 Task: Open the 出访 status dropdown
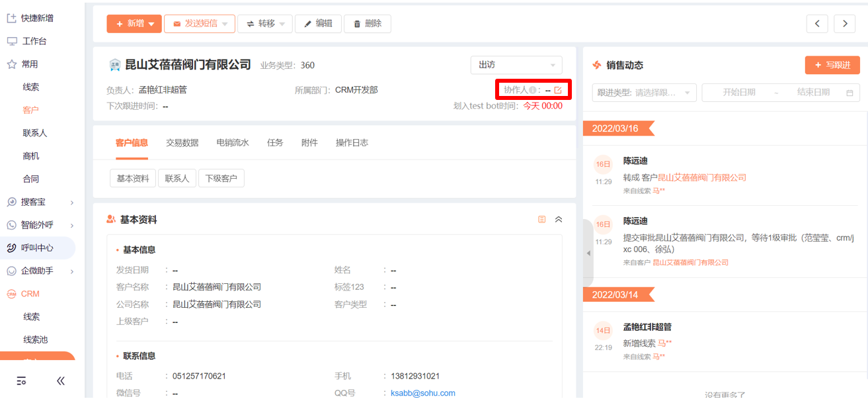516,65
